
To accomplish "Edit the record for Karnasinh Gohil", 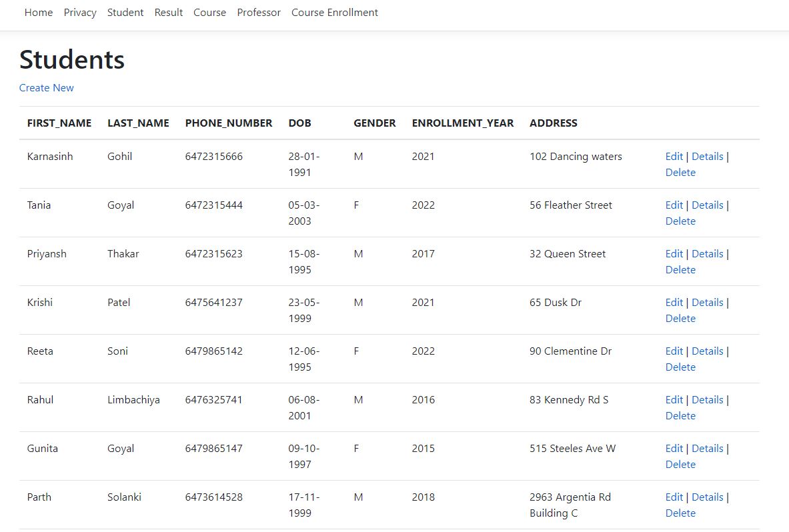I will point(674,156).
